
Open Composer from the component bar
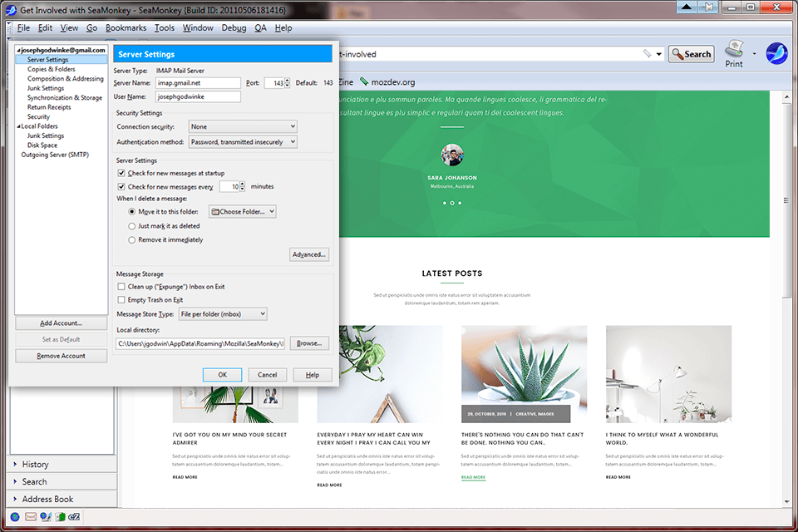coord(45,516)
